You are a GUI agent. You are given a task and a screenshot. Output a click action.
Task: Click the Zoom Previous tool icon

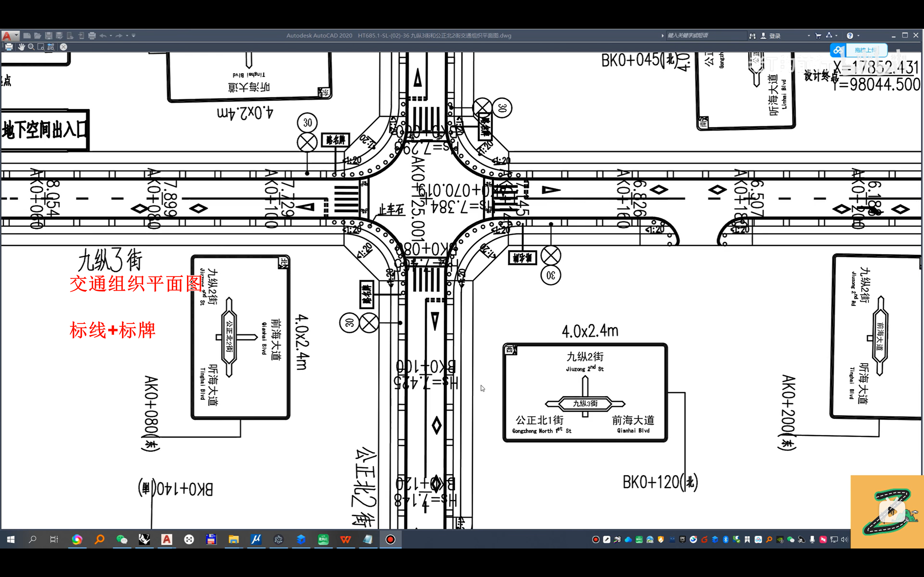[x=51, y=47]
